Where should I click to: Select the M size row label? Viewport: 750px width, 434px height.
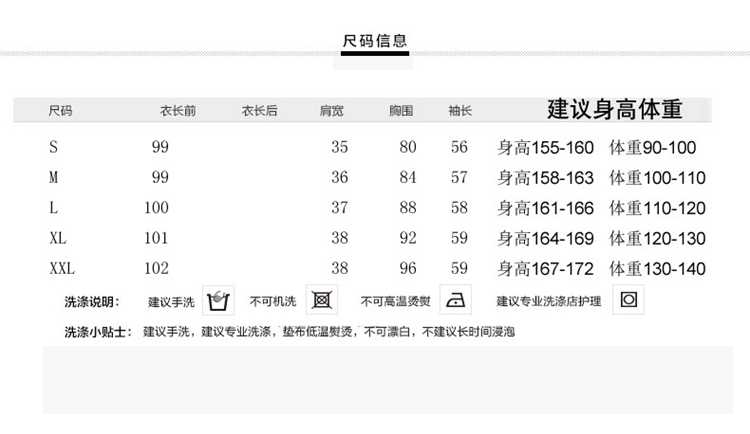point(54,178)
